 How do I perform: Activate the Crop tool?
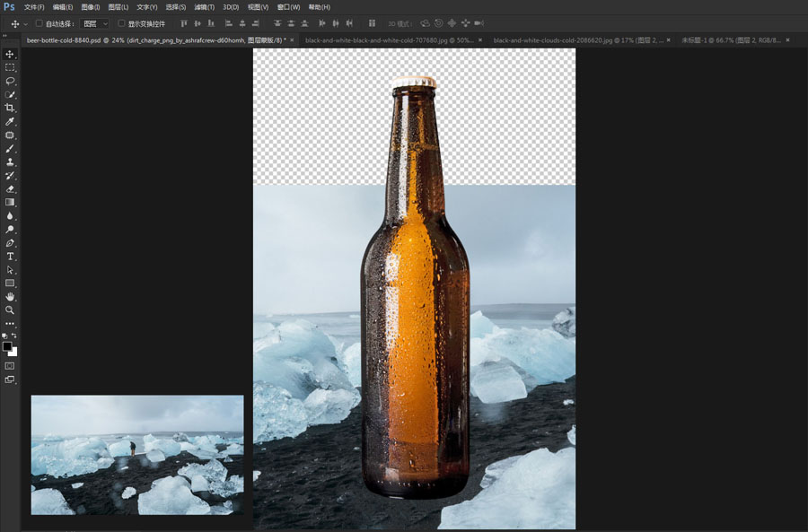coord(11,108)
